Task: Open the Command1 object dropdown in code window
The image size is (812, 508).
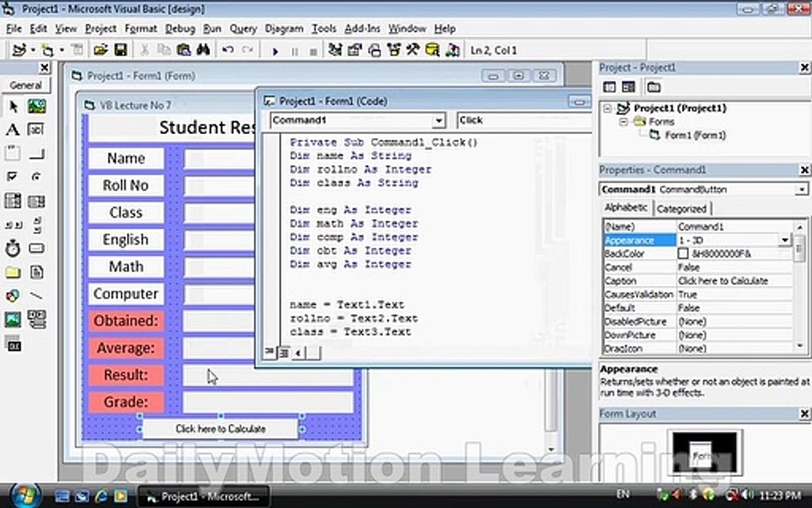Action: (x=438, y=121)
